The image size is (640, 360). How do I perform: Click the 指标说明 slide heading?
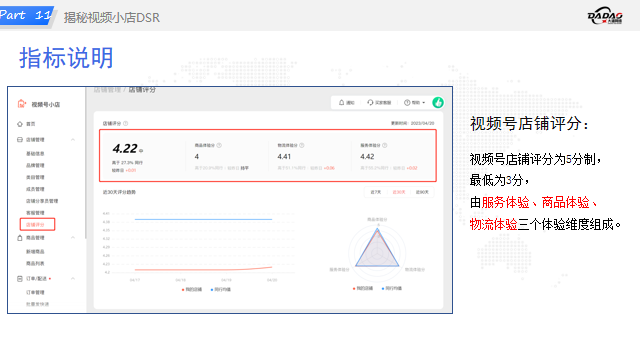[67, 58]
